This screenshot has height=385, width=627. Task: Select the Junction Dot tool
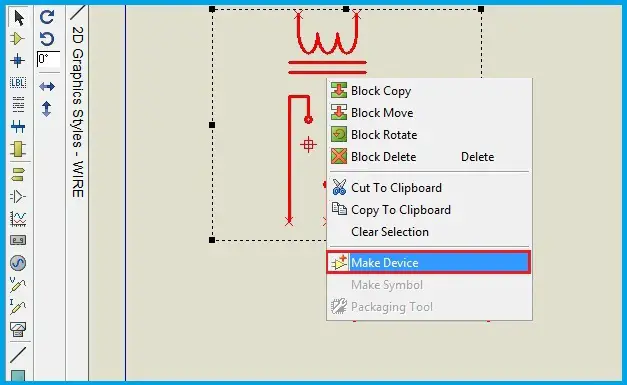pyautogui.click(x=18, y=61)
